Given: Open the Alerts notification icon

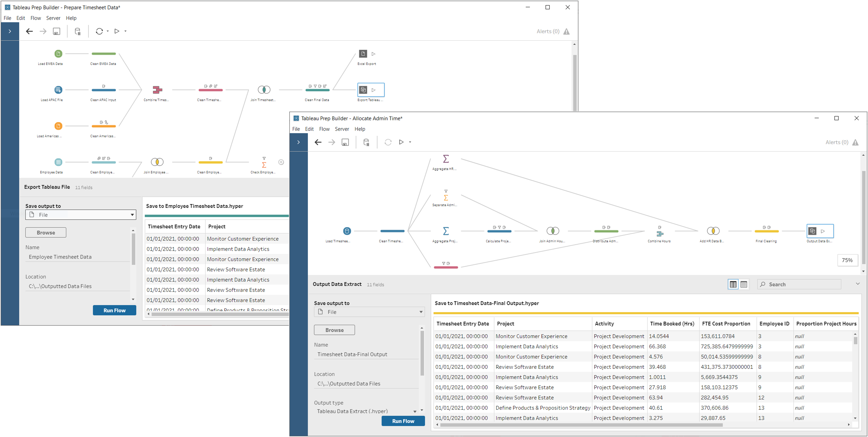Looking at the screenshot, I should click(x=856, y=142).
